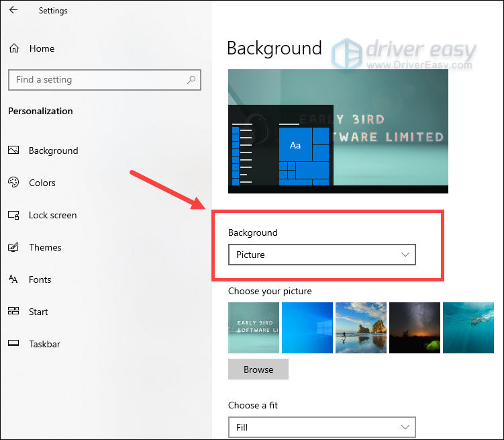This screenshot has height=440, width=504.
Task: Click the Browse button
Action: point(258,369)
